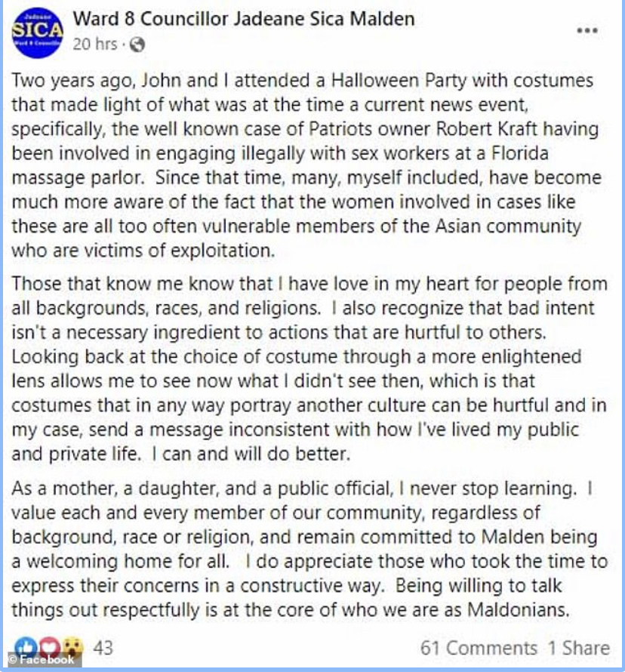Click the sentence 'I can and will do better.'
Image resolution: width=625 pixels, height=672 pixels.
point(251,454)
